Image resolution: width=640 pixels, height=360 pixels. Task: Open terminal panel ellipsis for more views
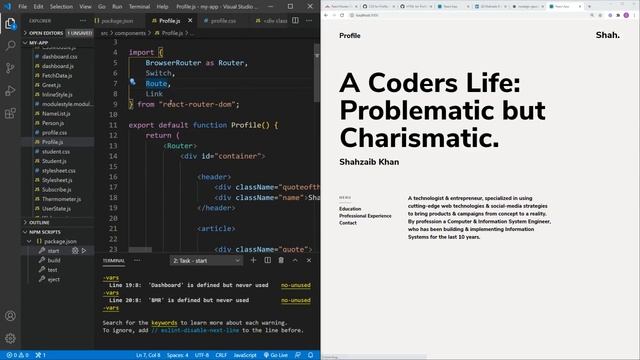[x=137, y=260]
